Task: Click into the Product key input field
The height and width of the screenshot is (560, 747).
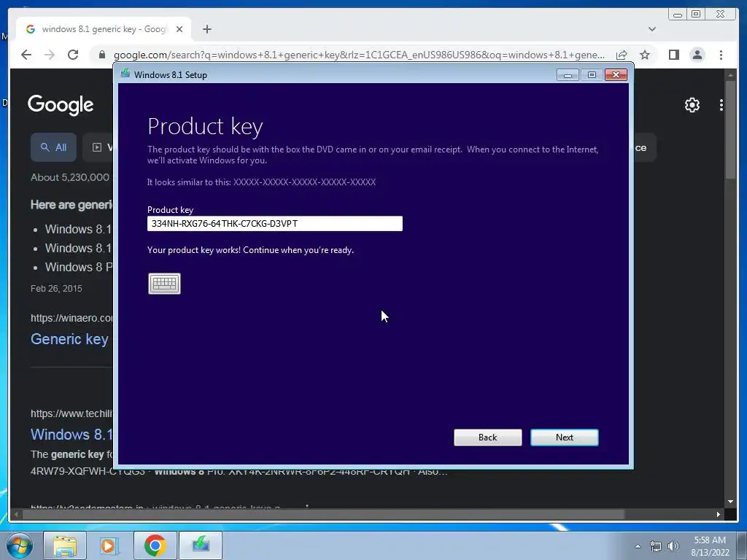Action: (275, 223)
